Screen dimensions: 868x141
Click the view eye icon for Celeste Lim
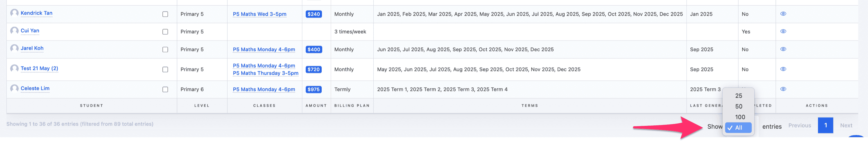pos(783,89)
